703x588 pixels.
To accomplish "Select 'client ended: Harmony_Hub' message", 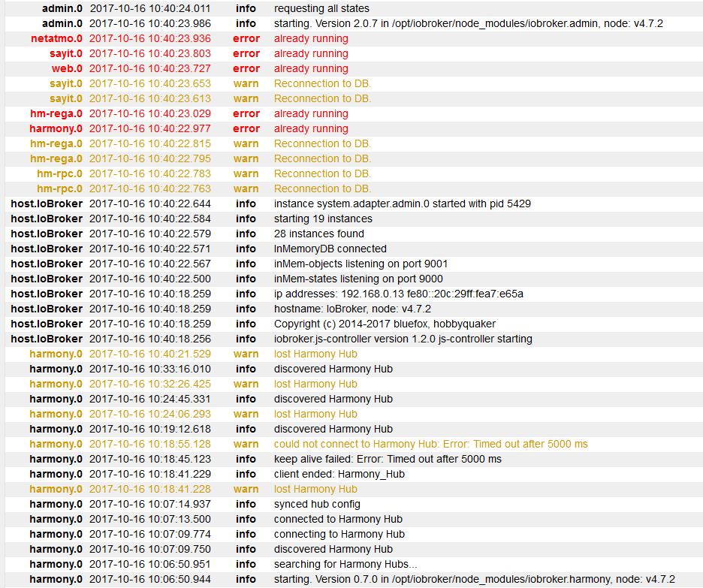I will pos(339,474).
